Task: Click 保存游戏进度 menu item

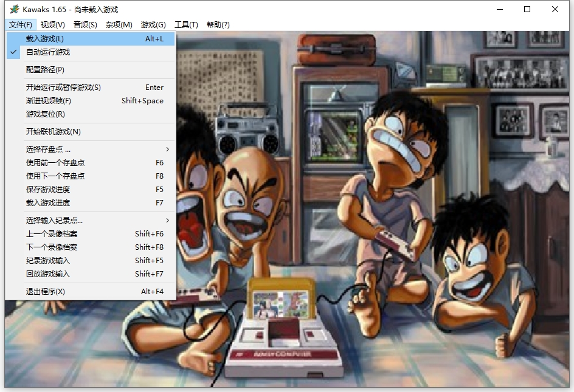Action: click(91, 189)
